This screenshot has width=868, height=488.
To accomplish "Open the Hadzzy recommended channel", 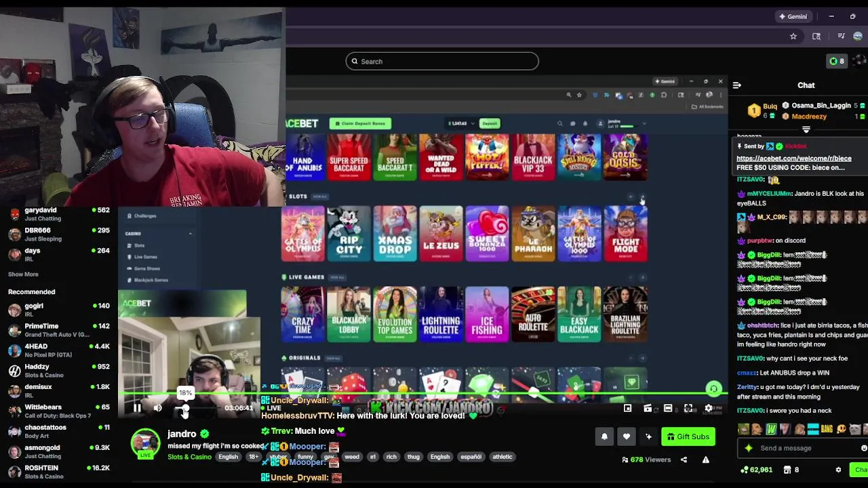I will (x=59, y=371).
